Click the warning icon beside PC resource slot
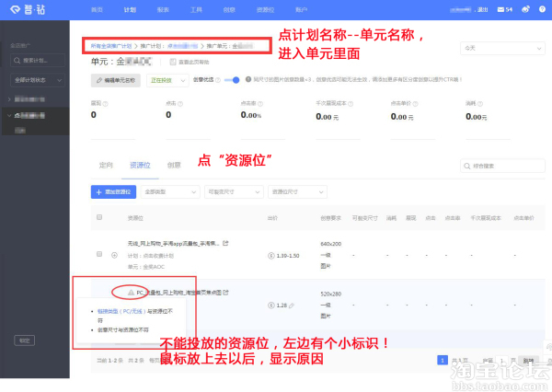552x392 pixels. pos(131,291)
